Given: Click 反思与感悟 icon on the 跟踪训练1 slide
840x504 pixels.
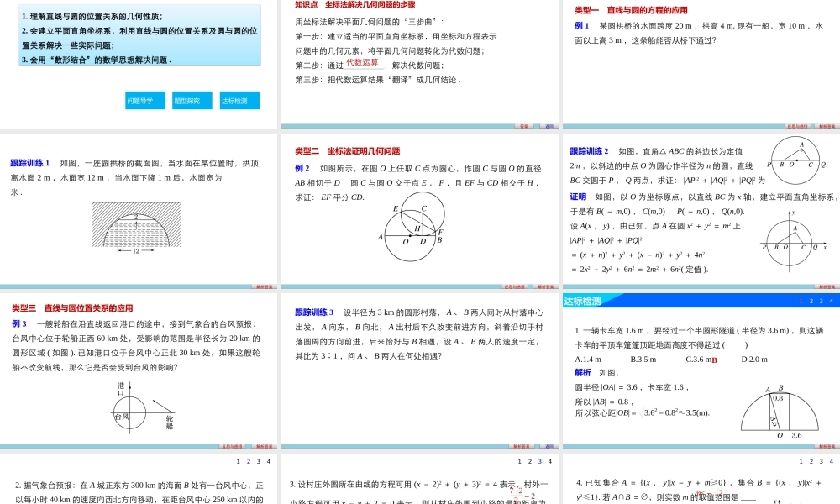Looking at the screenshot, I should click(x=265, y=286).
